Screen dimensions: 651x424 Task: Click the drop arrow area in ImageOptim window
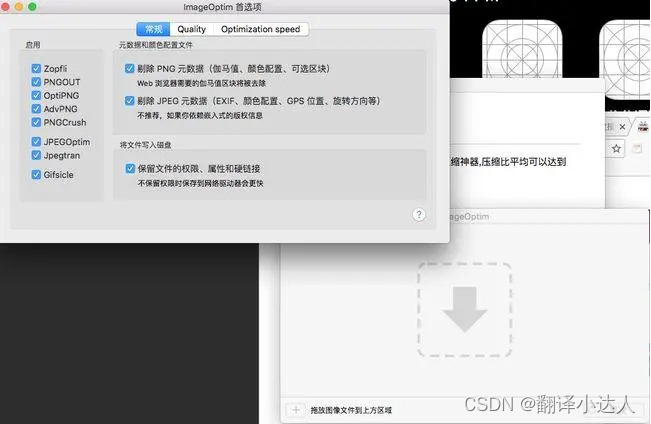464,309
